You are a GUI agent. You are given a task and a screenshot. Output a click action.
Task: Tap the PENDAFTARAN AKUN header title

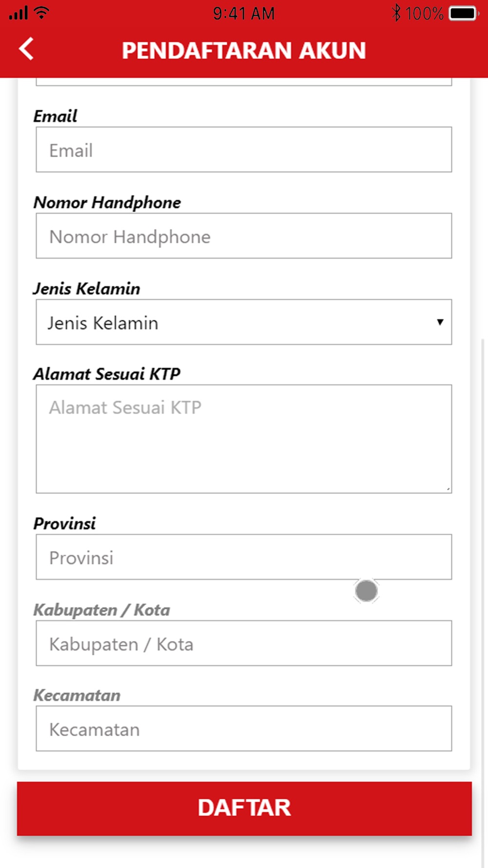[x=244, y=50]
